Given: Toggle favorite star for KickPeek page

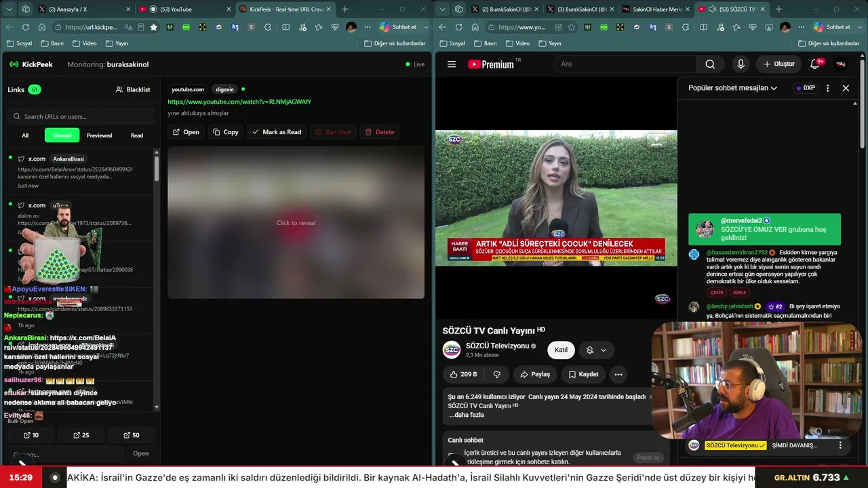Looking at the screenshot, I should (x=154, y=27).
